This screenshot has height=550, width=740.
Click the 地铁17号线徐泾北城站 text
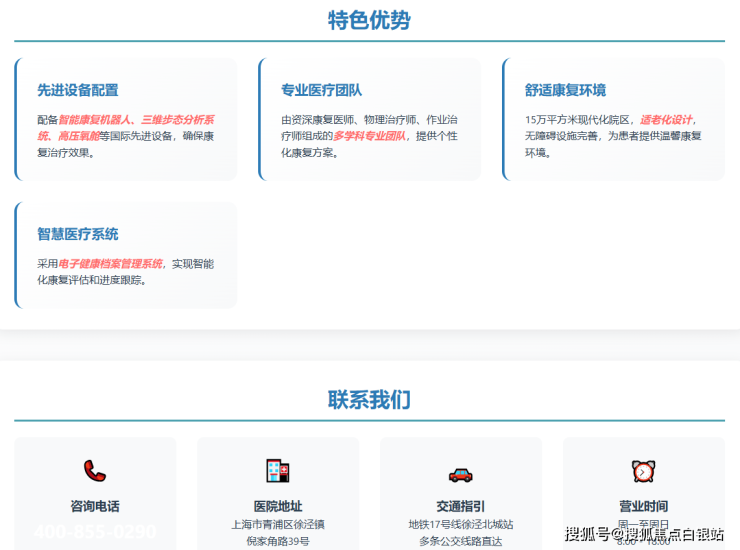tap(460, 524)
